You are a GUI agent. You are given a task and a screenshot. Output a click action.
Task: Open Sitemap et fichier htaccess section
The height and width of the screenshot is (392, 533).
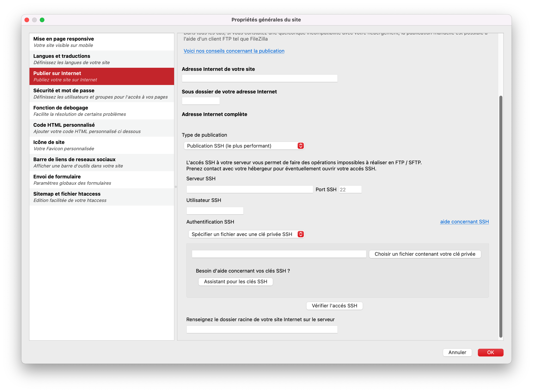(102, 197)
